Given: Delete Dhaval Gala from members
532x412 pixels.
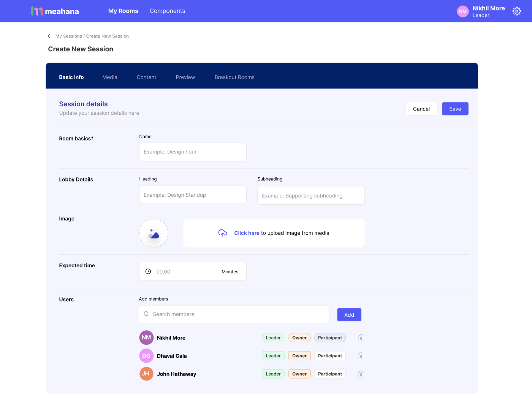Looking at the screenshot, I should [361, 356].
